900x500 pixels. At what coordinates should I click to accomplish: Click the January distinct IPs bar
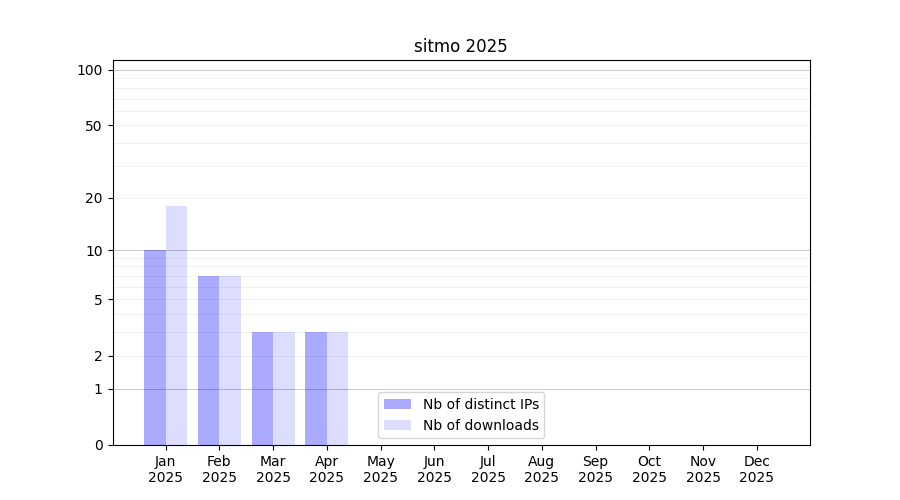tap(155, 347)
